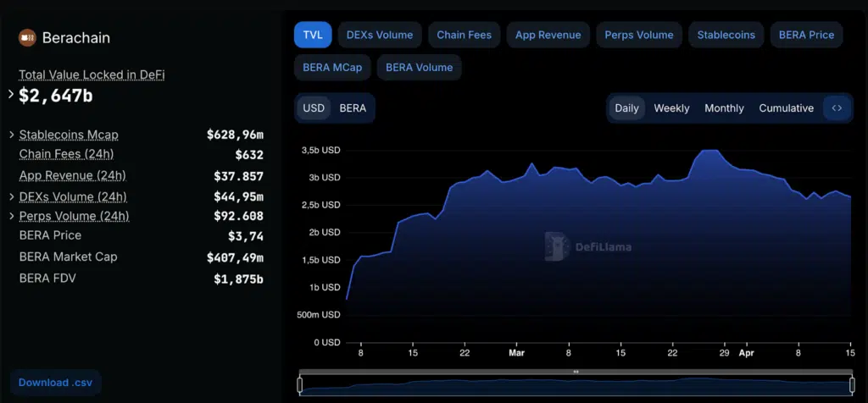The image size is (868, 403).
Task: Click the Total Value Locked in DeFi label
Action: 92,75
